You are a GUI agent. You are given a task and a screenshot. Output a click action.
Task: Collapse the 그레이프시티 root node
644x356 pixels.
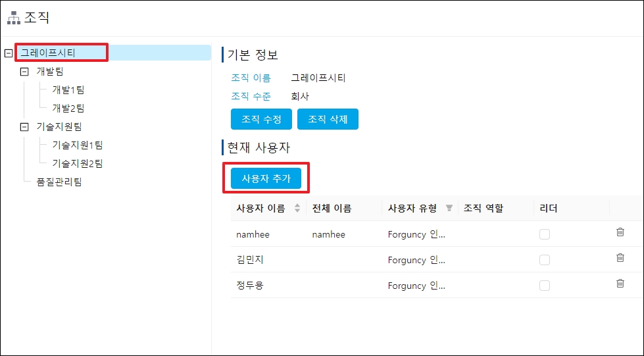8,53
